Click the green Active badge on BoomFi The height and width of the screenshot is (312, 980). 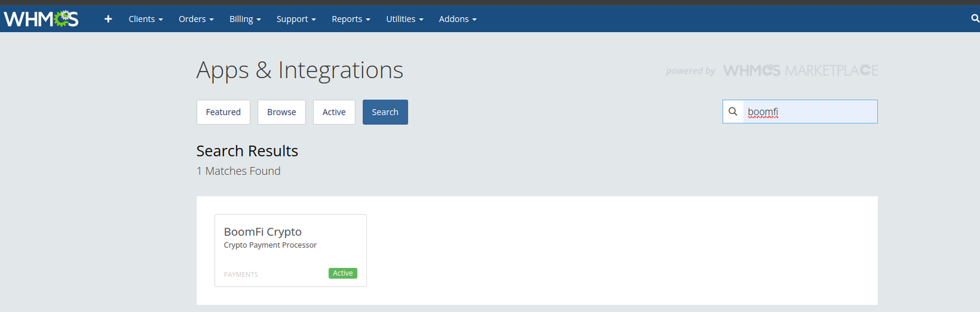coord(343,273)
